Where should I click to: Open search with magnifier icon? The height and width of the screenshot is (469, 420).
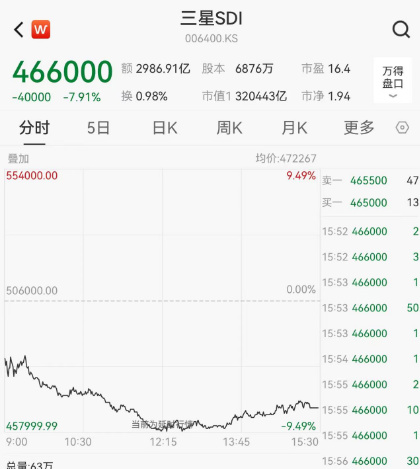(x=401, y=30)
